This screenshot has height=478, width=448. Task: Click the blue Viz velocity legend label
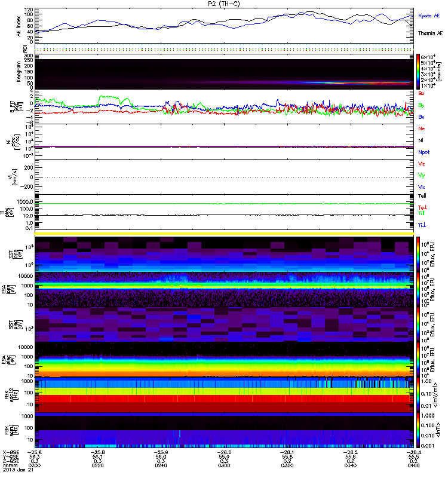pyautogui.click(x=422, y=187)
